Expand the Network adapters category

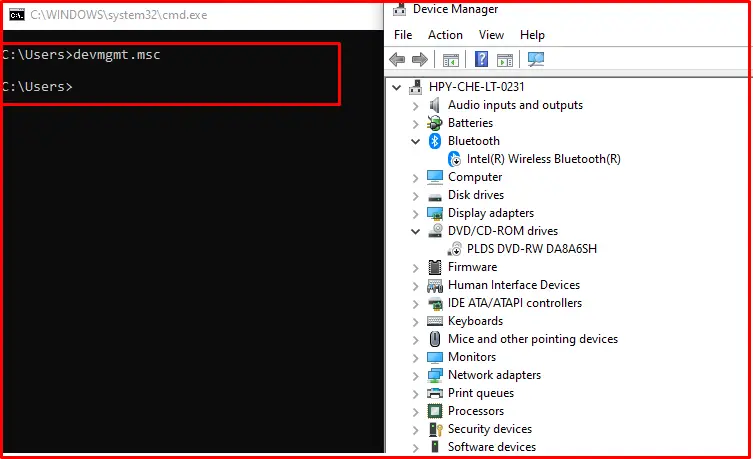pos(415,376)
